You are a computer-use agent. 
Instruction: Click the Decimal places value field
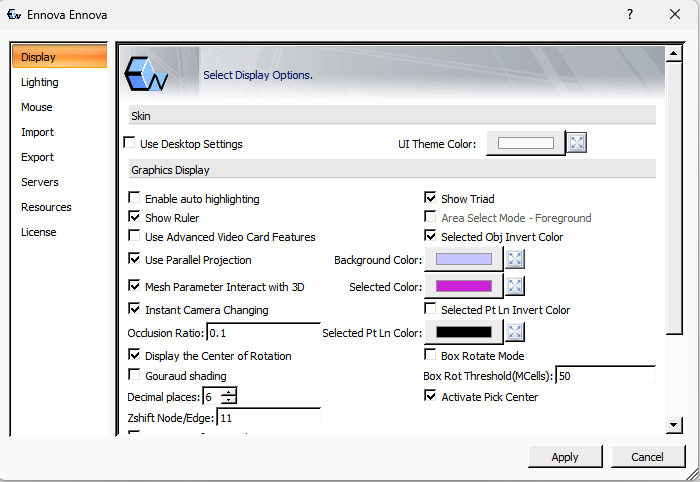pyautogui.click(x=212, y=397)
